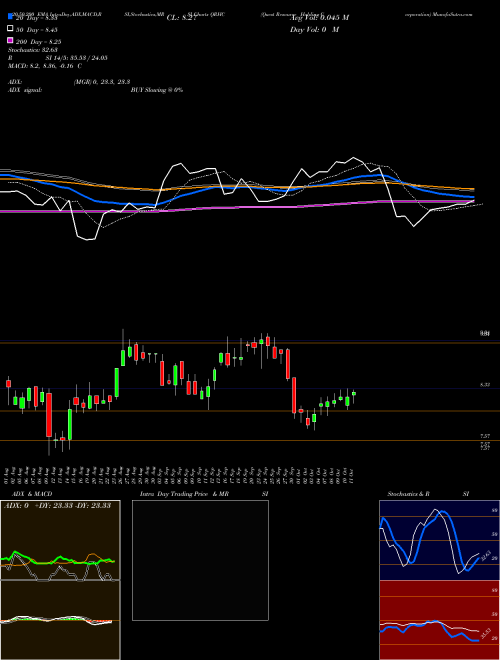Image resolution: width=500 pixels, height=660 pixels.
Task: Click the CL closing price value
Action: coord(182,18)
